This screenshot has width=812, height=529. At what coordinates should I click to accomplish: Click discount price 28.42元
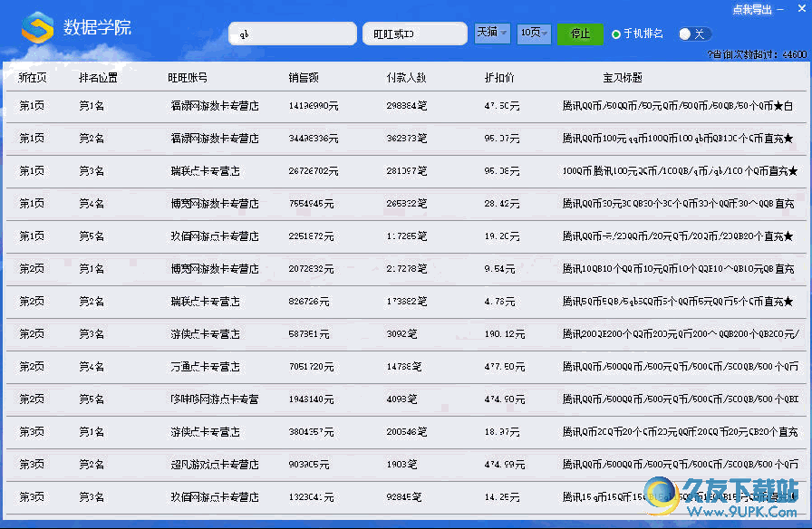click(x=502, y=204)
